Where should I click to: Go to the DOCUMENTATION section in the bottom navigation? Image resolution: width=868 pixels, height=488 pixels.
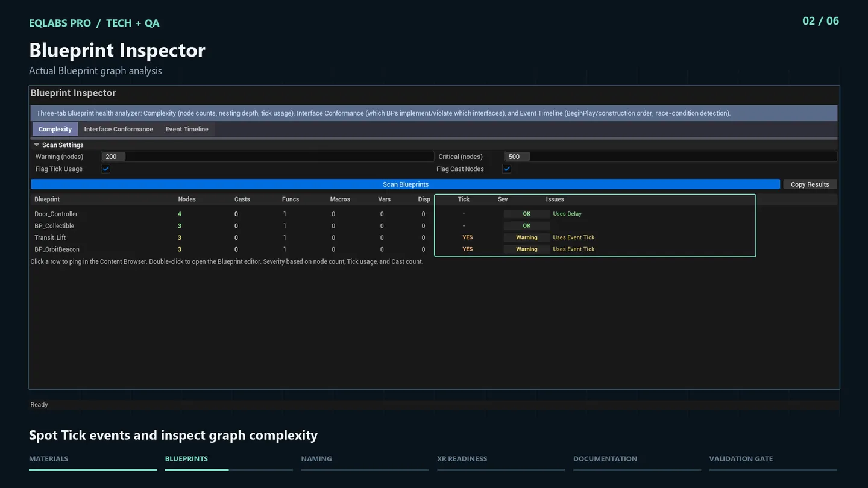pyautogui.click(x=605, y=459)
